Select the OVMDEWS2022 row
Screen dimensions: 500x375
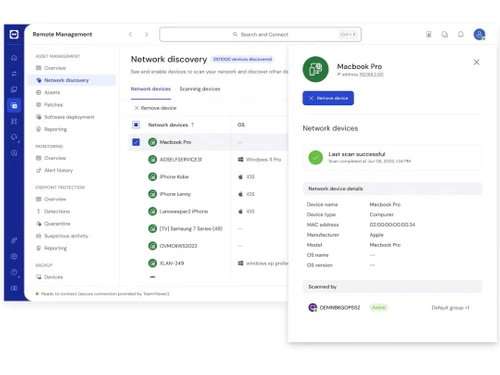click(208, 246)
